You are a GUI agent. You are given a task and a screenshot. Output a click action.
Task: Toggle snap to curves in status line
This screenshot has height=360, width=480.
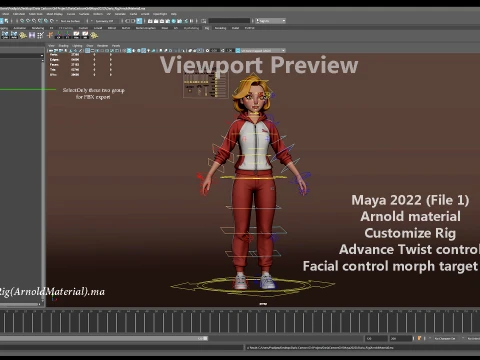[28, 21]
